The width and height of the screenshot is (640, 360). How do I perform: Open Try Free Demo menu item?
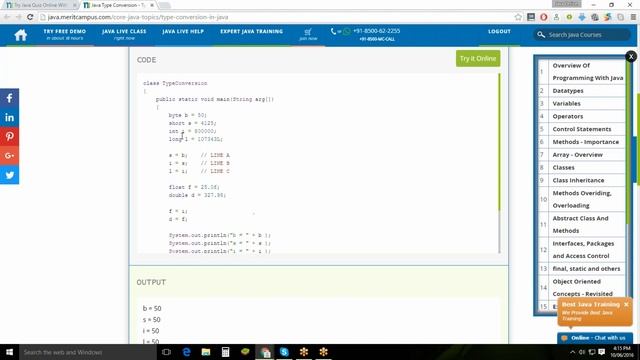click(x=64, y=34)
